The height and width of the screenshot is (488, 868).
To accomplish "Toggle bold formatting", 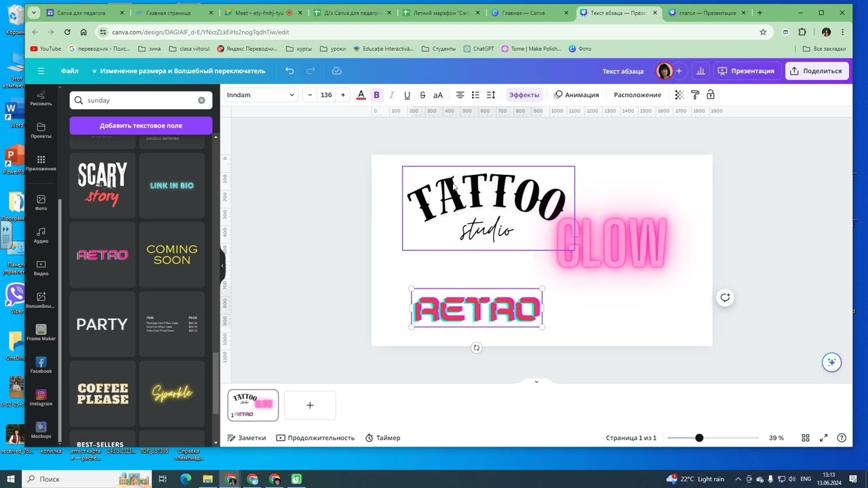I will 376,95.
